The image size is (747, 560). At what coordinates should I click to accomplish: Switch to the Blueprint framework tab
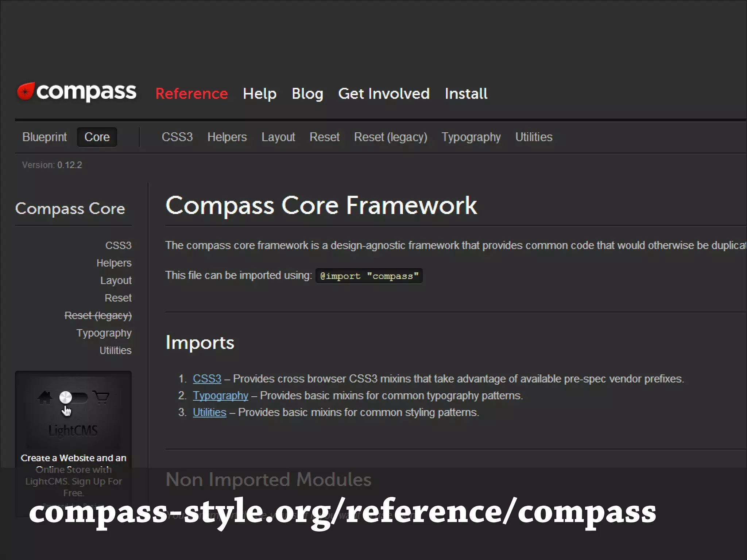[x=44, y=137]
